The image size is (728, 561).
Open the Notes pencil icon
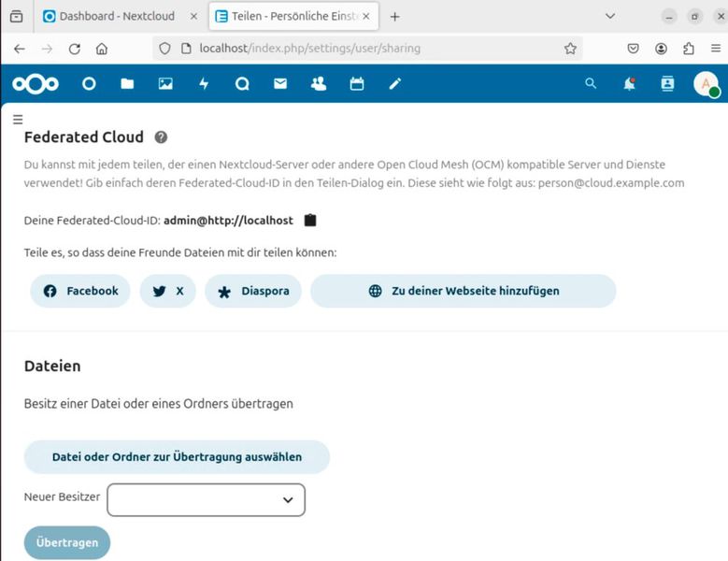[394, 84]
